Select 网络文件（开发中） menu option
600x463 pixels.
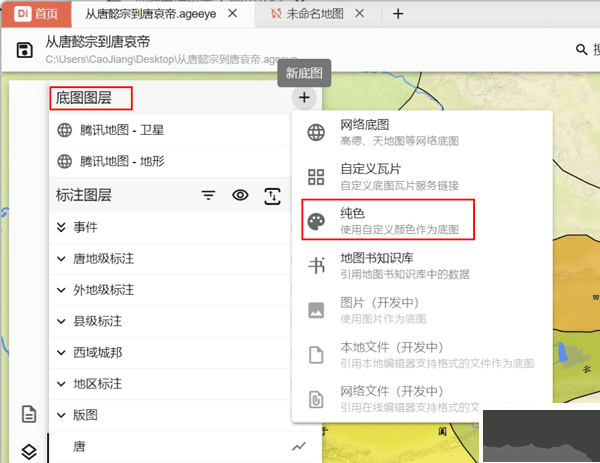point(422,399)
